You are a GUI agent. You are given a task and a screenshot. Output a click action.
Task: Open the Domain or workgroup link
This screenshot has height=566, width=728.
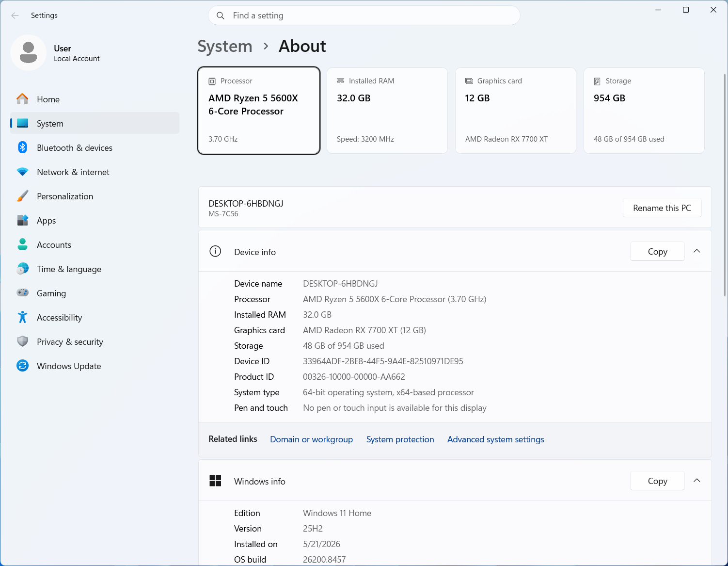(311, 439)
